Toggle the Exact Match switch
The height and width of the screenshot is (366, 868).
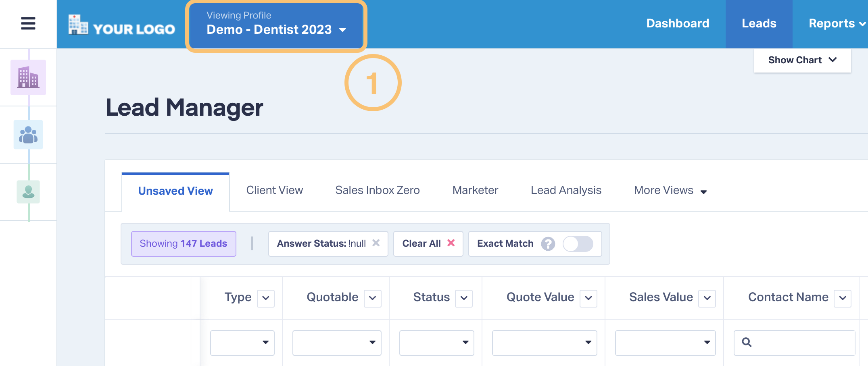[x=578, y=244]
